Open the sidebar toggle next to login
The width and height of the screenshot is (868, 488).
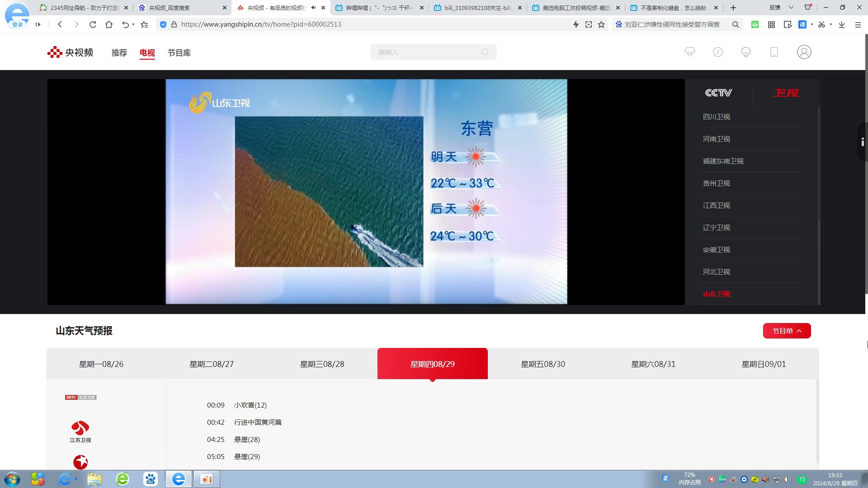(38, 24)
